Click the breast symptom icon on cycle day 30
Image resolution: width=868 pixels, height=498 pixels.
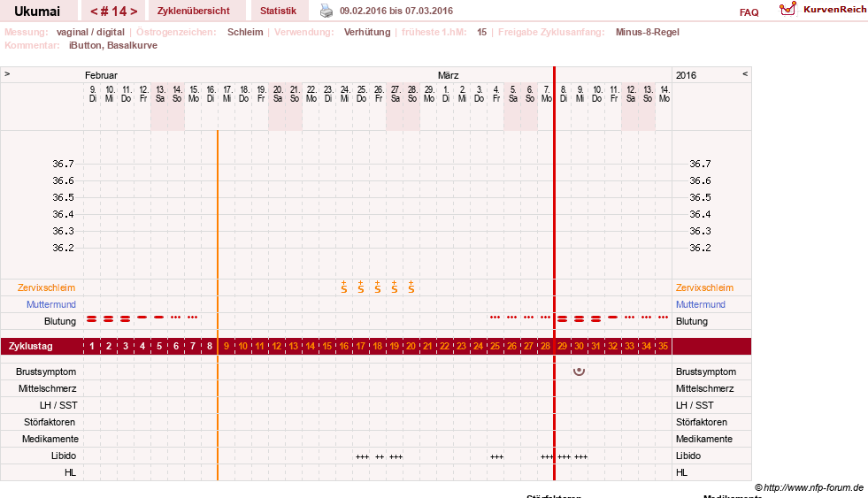(x=579, y=372)
